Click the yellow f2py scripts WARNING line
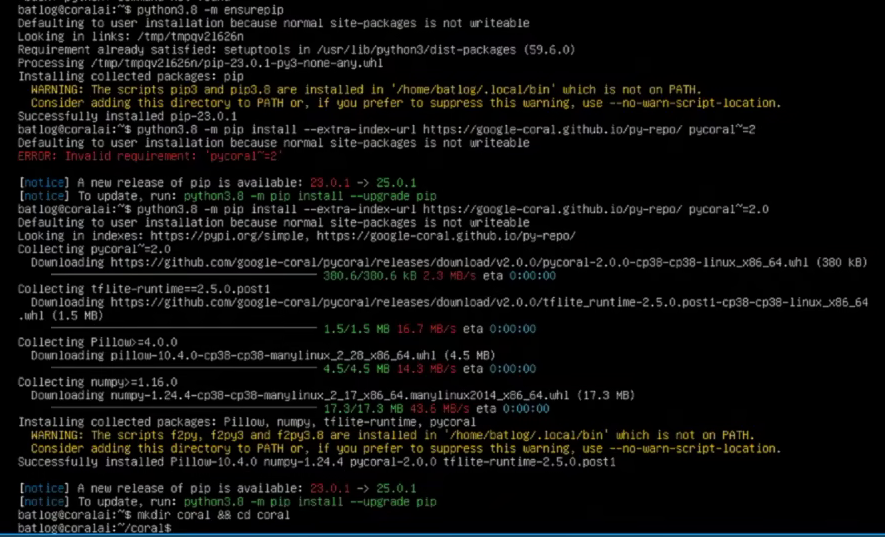Viewport: 885px width, 537px height. pos(393,435)
